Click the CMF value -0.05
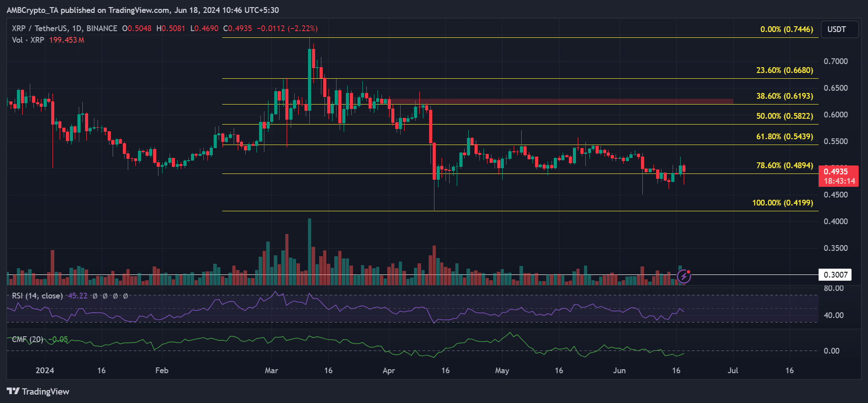The width and height of the screenshot is (868, 403). tap(58, 339)
